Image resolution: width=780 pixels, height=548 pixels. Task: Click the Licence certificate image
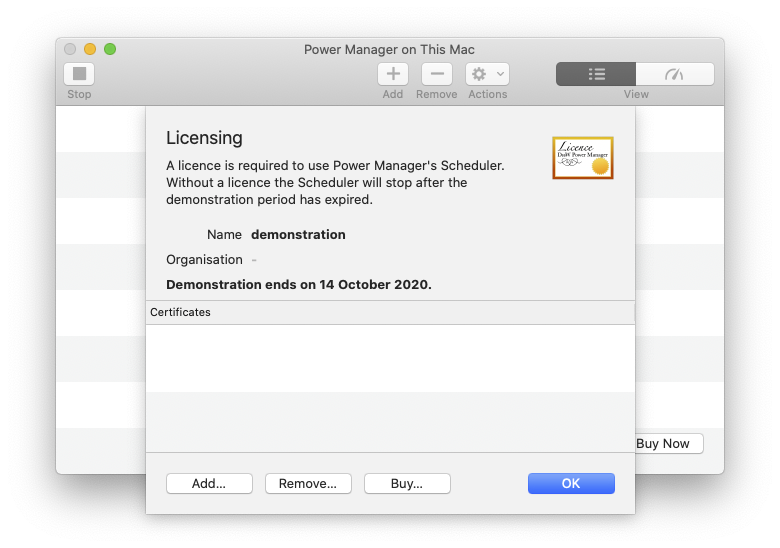583,158
